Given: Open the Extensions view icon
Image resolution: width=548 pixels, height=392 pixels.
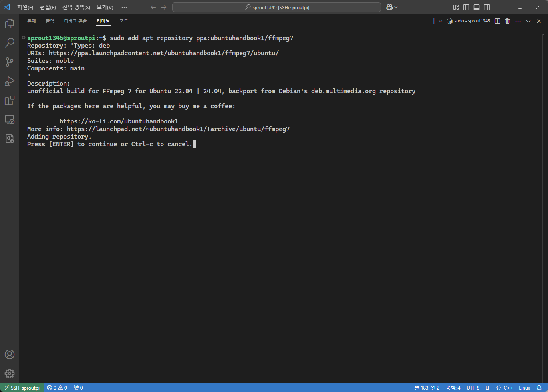Looking at the screenshot, I should pos(10,100).
